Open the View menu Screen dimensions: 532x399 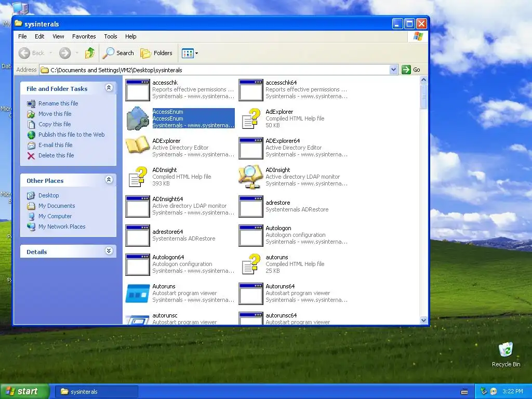click(58, 36)
